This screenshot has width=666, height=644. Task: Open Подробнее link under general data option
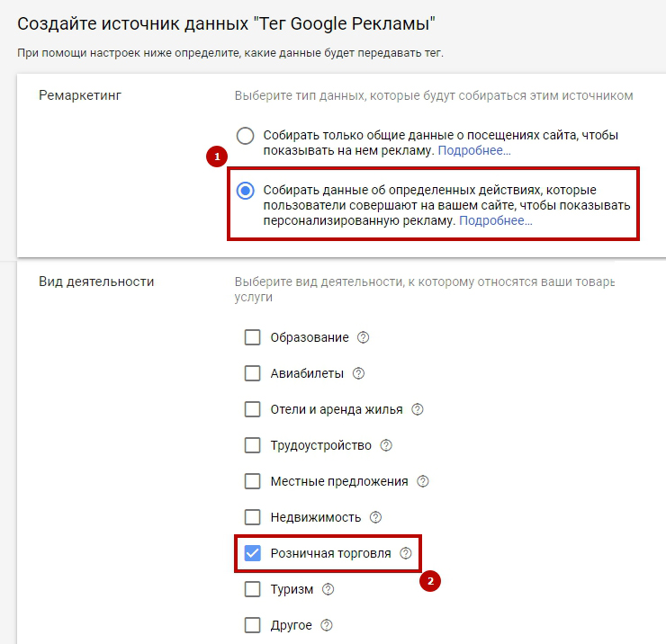coord(474,150)
